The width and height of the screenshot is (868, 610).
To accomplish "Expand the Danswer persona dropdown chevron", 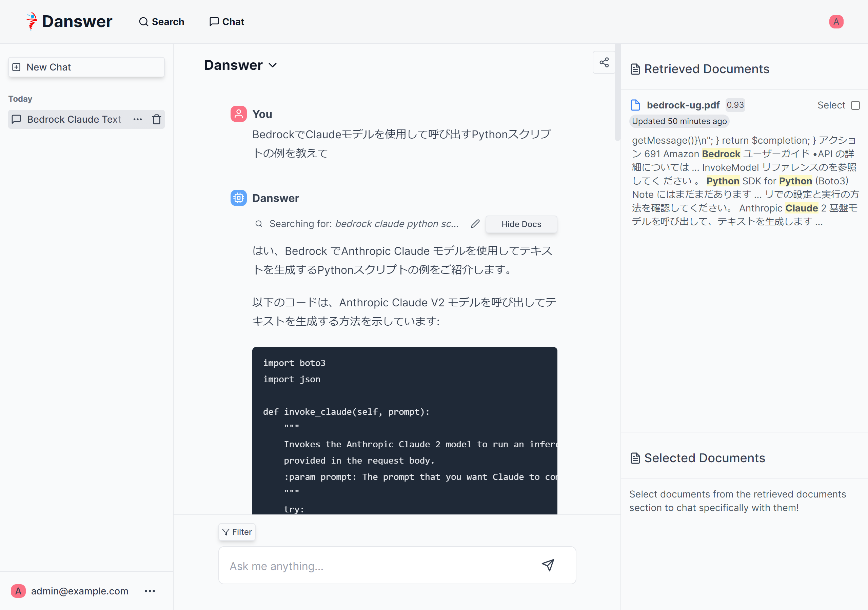I will [x=273, y=65].
